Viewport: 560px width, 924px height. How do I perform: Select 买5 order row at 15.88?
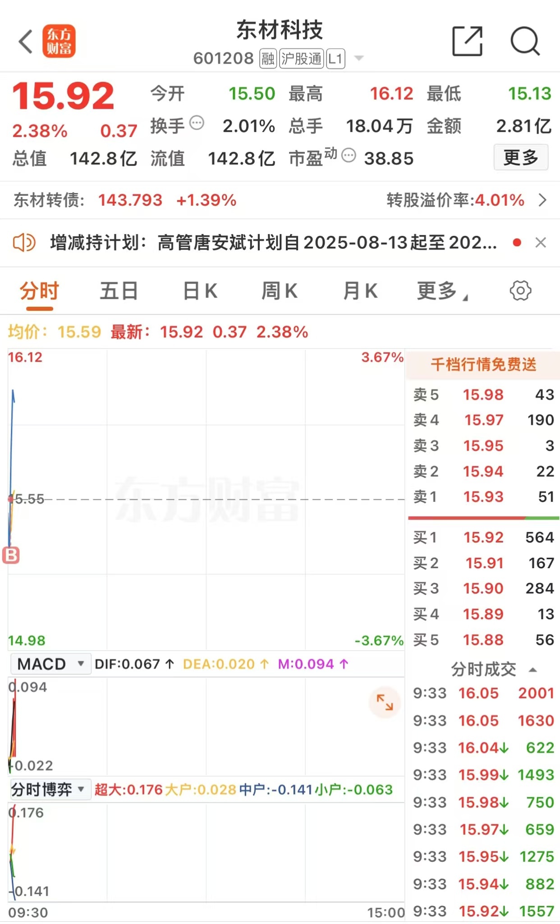click(x=483, y=639)
